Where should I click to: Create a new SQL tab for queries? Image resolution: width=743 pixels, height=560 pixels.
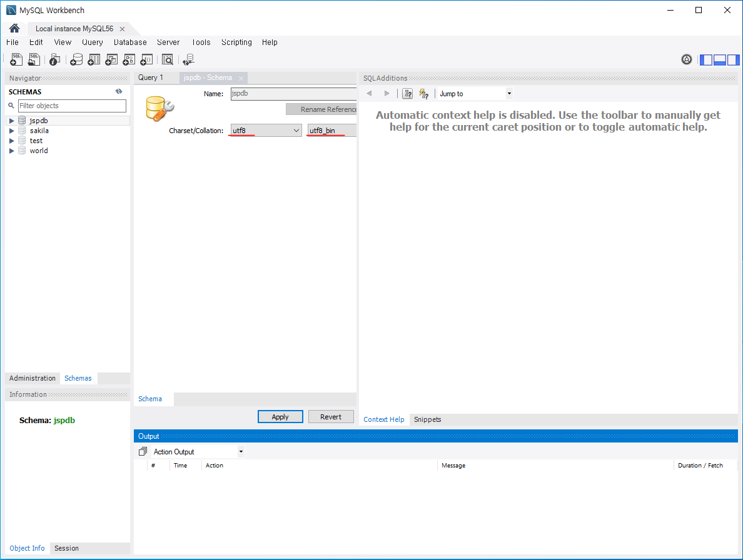(x=16, y=59)
